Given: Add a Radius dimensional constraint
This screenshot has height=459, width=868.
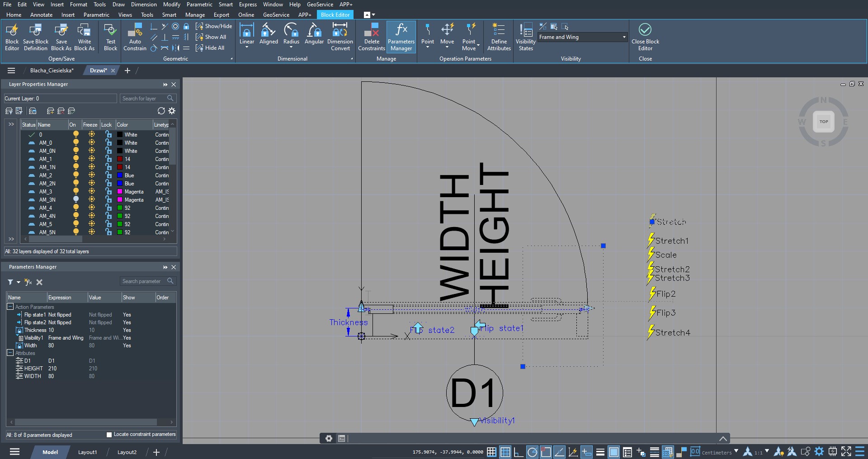Looking at the screenshot, I should (x=291, y=35).
